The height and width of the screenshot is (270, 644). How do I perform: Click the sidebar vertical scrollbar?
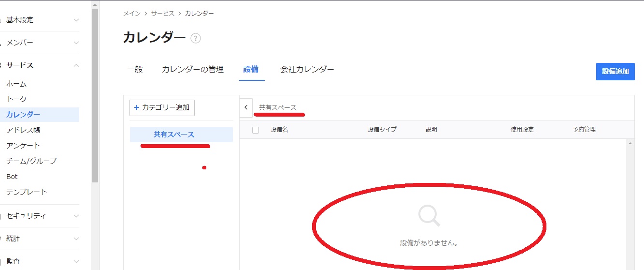(x=95, y=95)
